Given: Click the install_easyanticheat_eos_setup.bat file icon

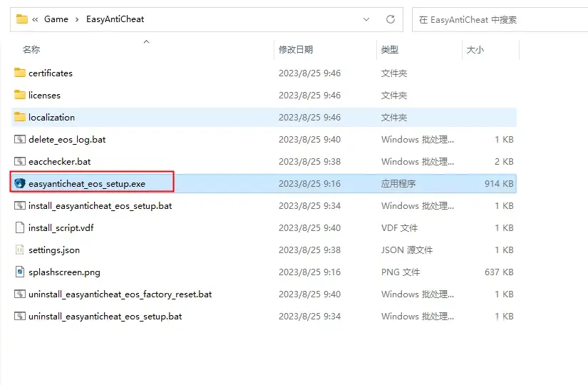Looking at the screenshot, I should (20, 205).
